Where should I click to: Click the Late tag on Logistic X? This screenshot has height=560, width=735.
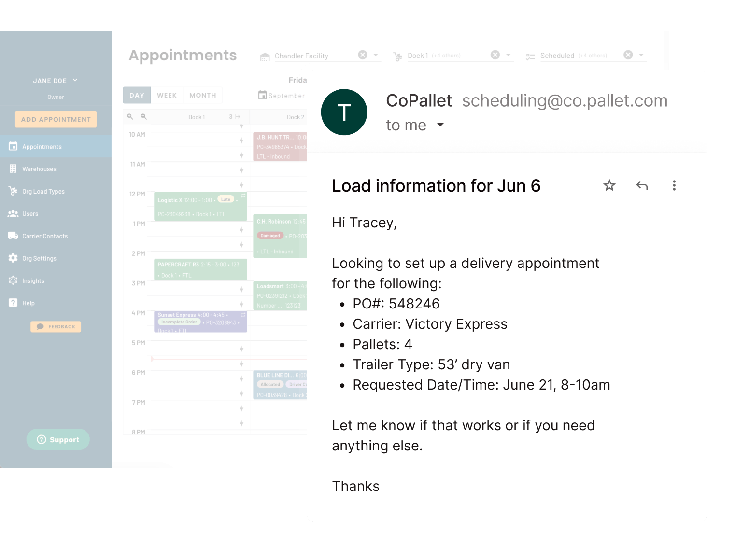tap(226, 199)
